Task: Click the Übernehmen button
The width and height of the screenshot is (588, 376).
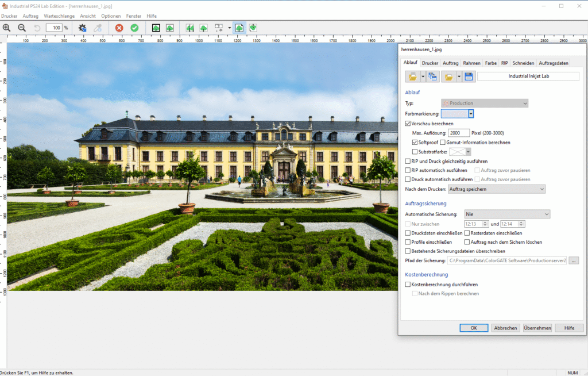Action: tap(537, 328)
